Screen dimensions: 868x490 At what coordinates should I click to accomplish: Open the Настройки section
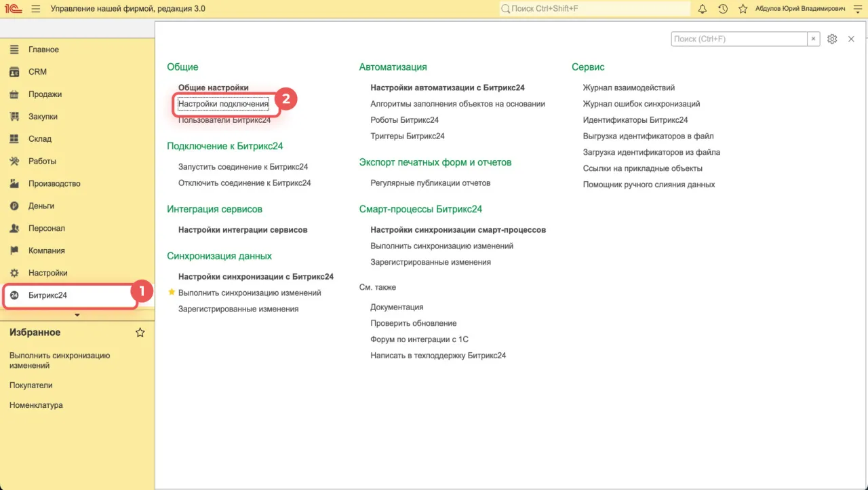tap(47, 273)
